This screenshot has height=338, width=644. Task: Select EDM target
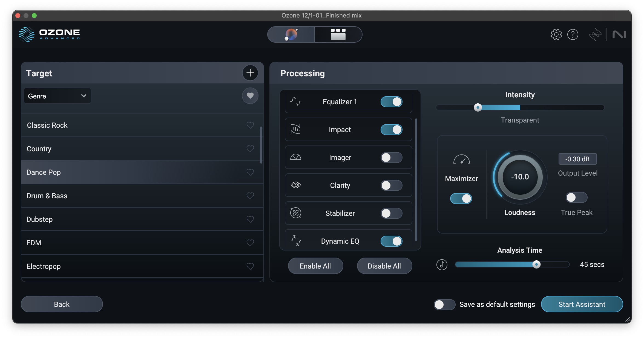pyautogui.click(x=142, y=243)
